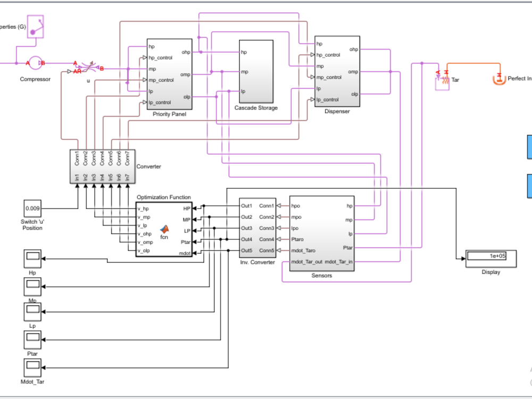Open the Priority Panel subsystem block

coord(169,74)
